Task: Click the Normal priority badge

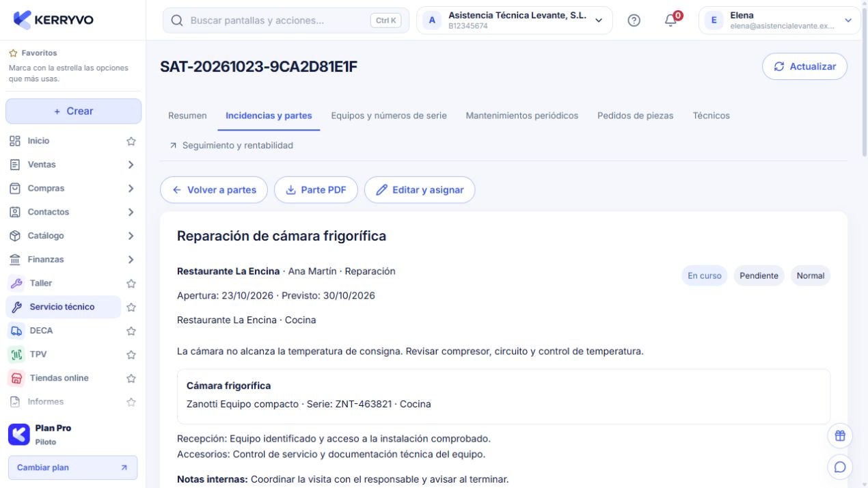Action: pos(811,275)
